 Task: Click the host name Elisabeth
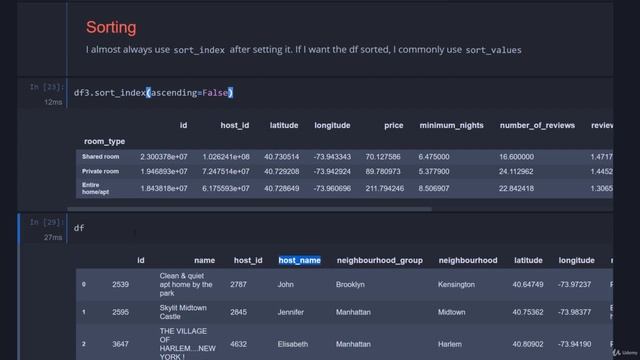293,344
